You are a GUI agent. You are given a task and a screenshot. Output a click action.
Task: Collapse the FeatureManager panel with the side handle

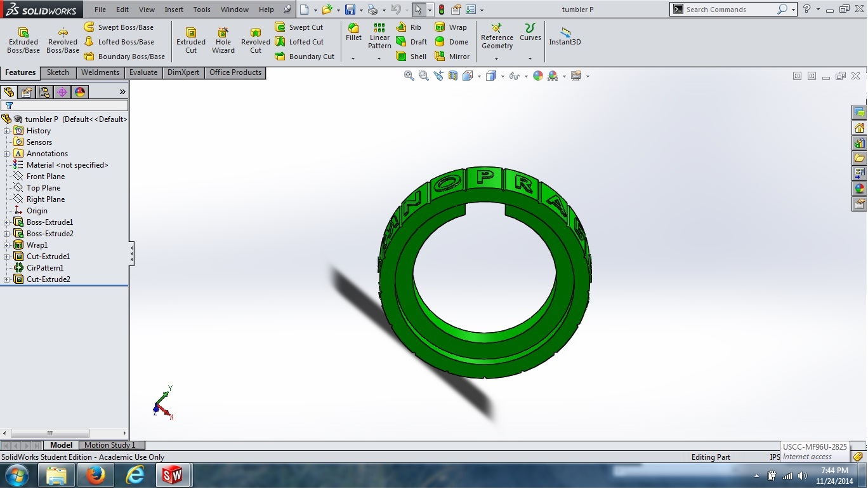(x=131, y=253)
